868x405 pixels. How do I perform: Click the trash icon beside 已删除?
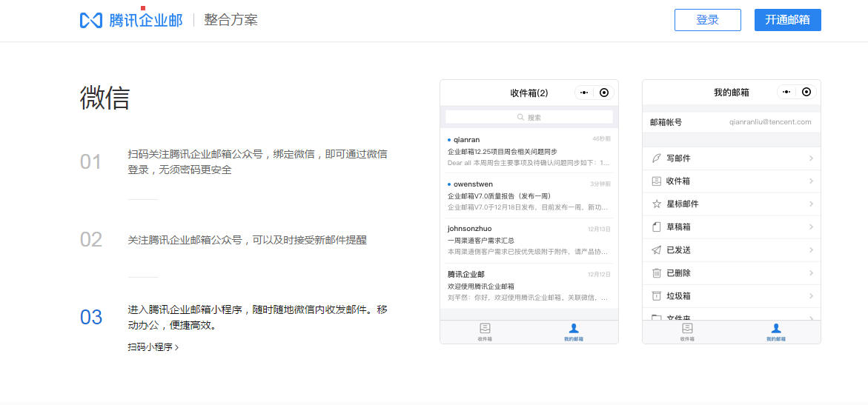coord(656,273)
